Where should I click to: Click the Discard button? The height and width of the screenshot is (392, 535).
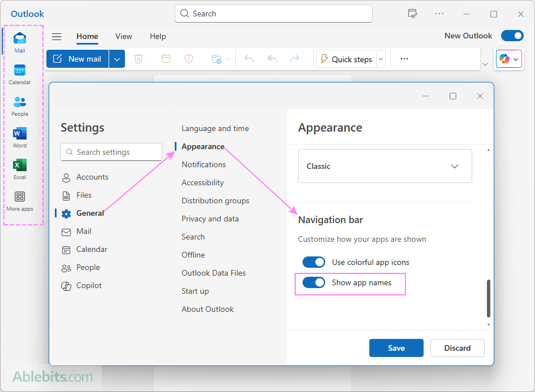tap(457, 348)
